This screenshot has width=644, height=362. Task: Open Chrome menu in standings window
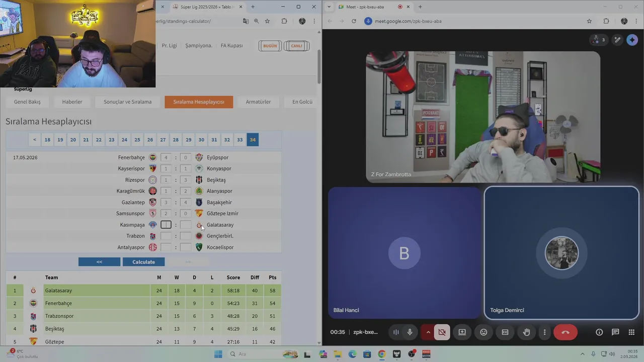(x=314, y=21)
